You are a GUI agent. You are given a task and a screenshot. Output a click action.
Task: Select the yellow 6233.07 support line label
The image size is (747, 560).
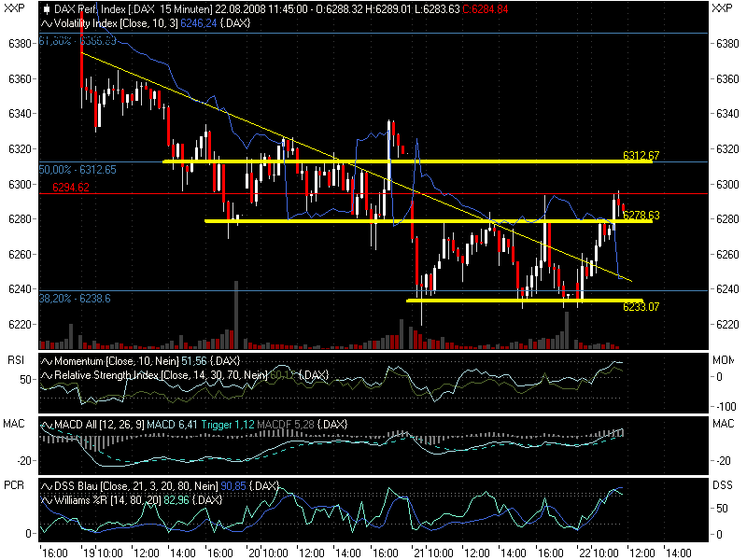(x=641, y=306)
